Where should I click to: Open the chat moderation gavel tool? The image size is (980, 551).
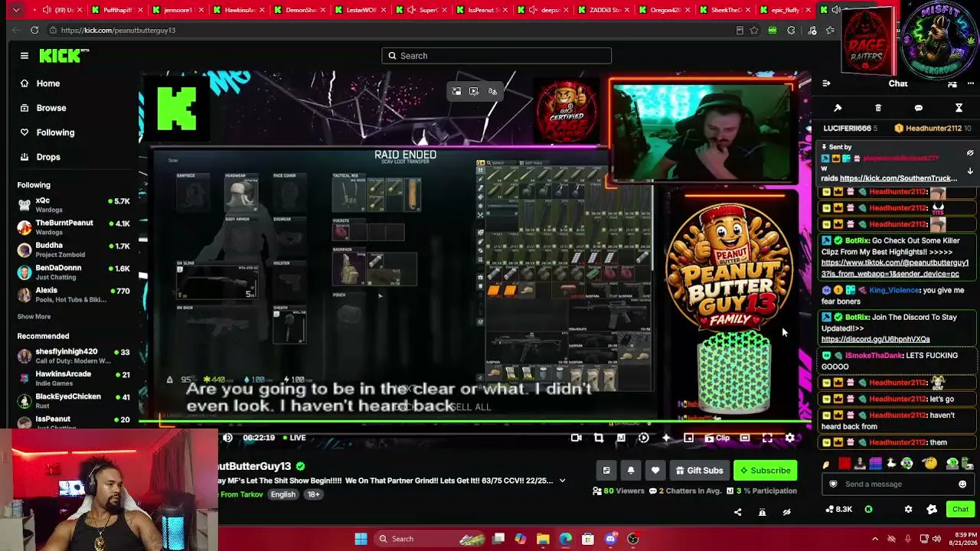pos(838,108)
